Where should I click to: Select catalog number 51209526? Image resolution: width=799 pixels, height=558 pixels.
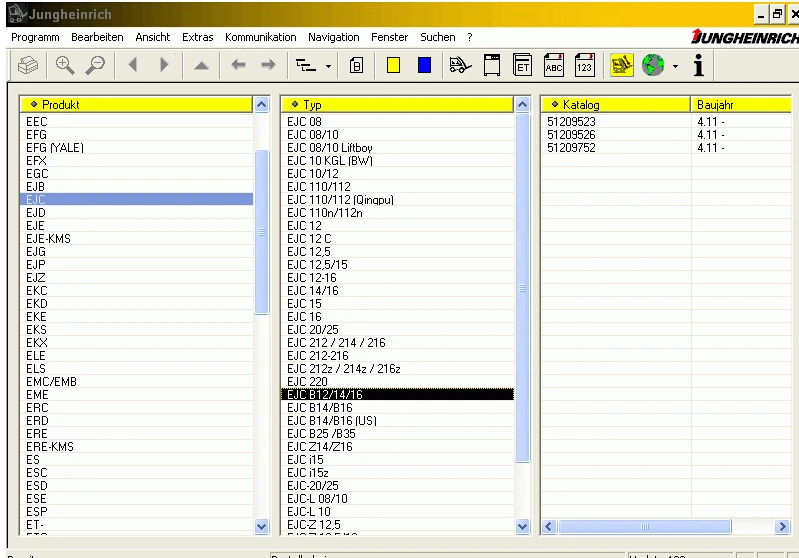pos(571,135)
